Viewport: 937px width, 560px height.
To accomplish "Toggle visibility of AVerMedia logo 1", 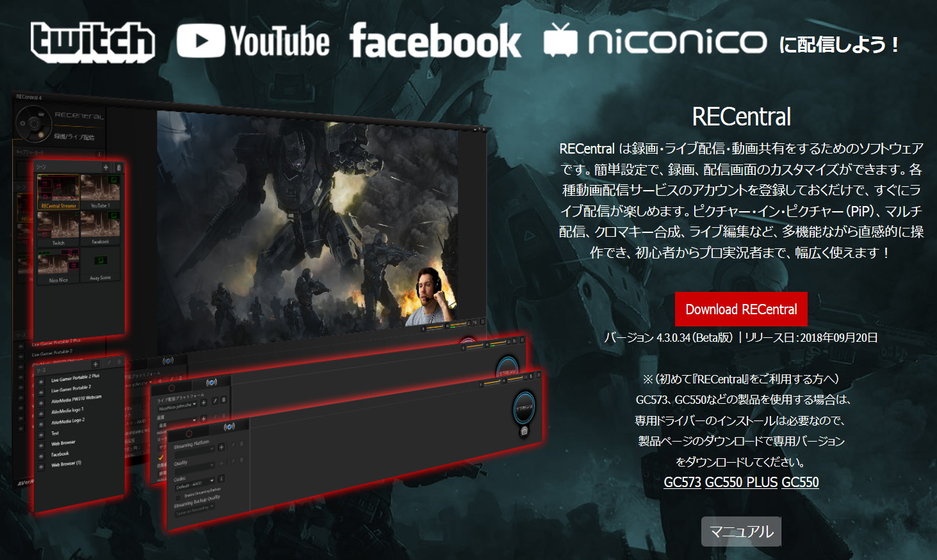I will [x=41, y=413].
